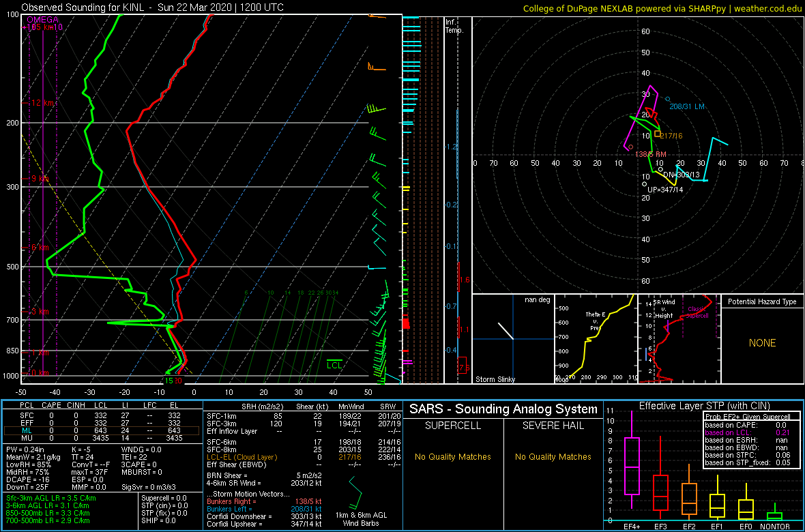The height and width of the screenshot is (532, 805).
Task: Click the PW = 0.24in value
Action: (25, 450)
